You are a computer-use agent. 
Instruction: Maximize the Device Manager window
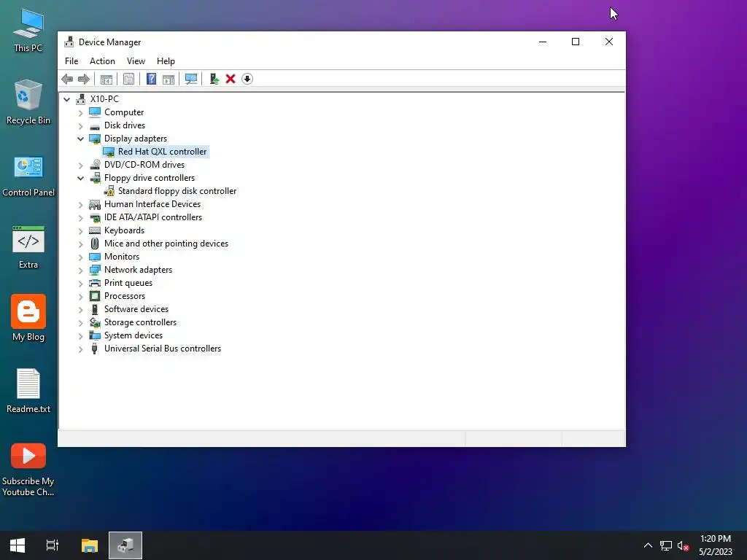click(x=576, y=42)
